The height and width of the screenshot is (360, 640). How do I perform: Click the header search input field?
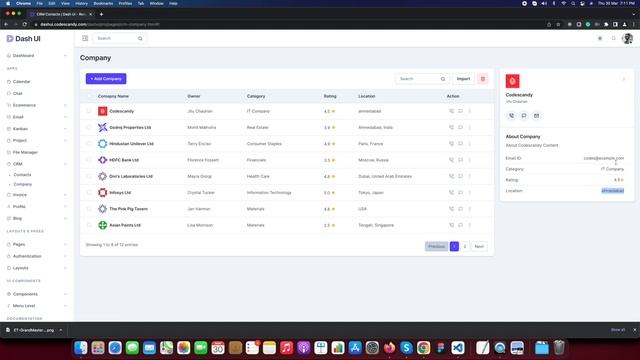tap(120, 38)
